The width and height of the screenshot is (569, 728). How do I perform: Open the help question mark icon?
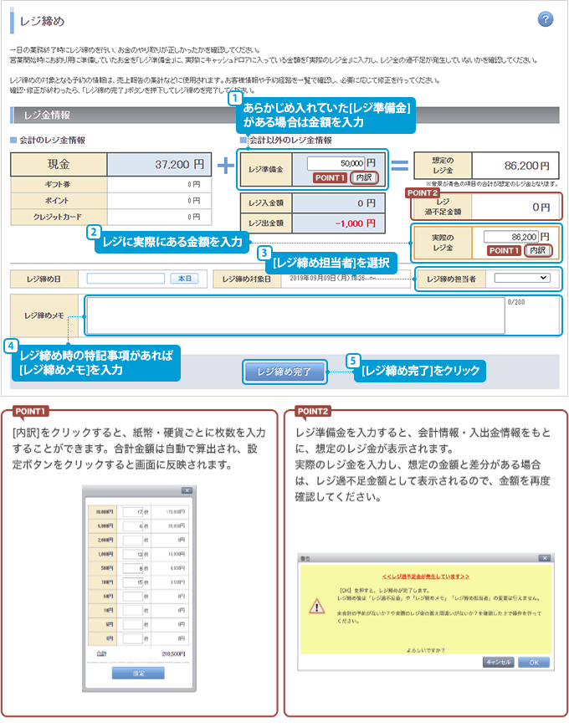546,19
